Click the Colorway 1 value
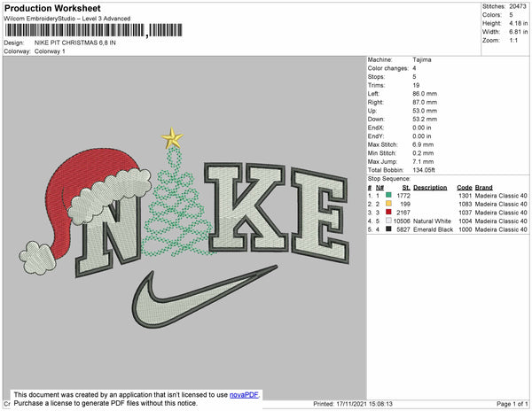 50,51
